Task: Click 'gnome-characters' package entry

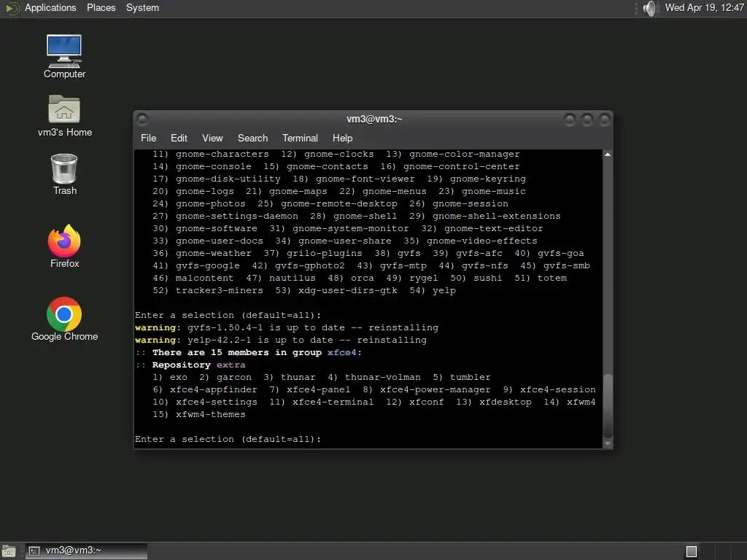Action: pos(222,155)
